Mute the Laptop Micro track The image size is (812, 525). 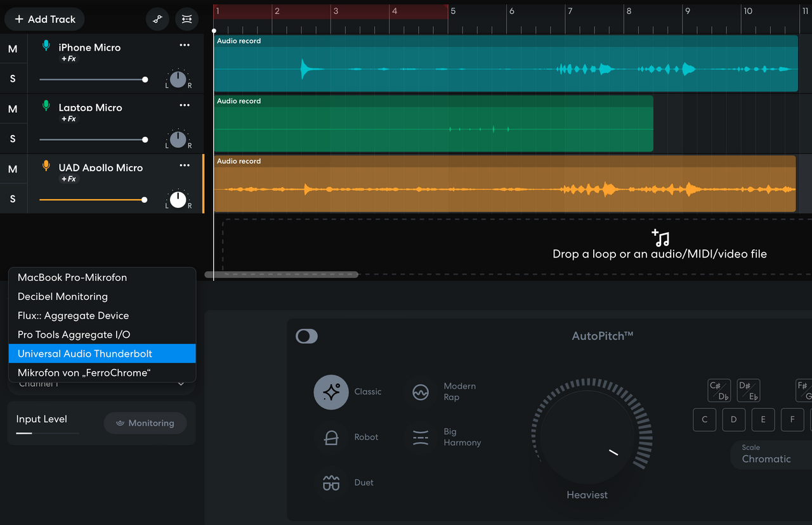pyautogui.click(x=13, y=109)
